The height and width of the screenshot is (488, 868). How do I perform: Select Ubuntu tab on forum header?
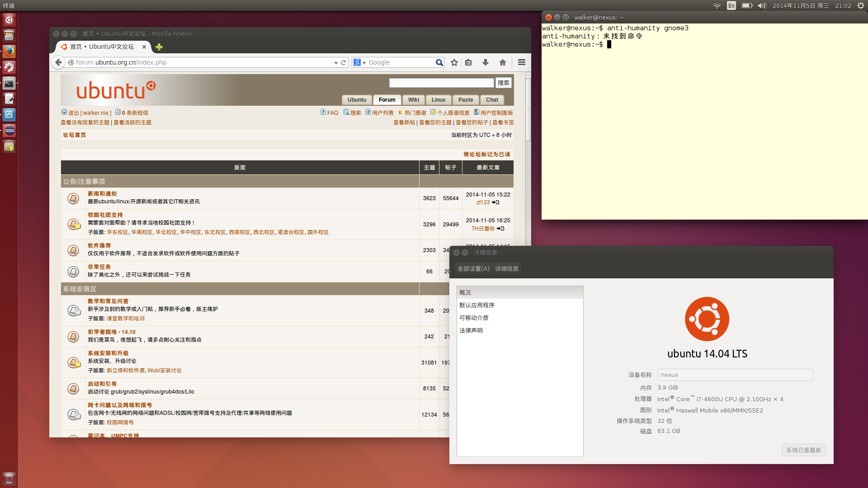point(357,100)
